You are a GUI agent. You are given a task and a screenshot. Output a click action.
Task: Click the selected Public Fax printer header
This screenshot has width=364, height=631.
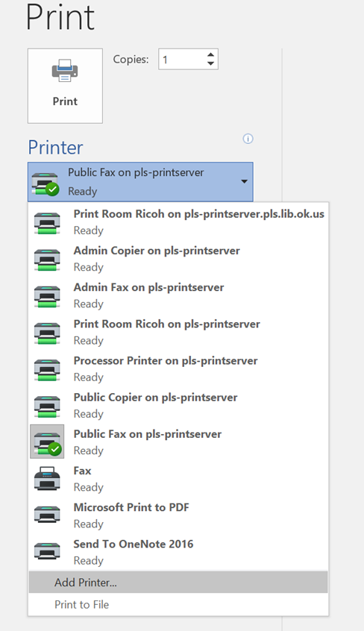[x=140, y=181]
